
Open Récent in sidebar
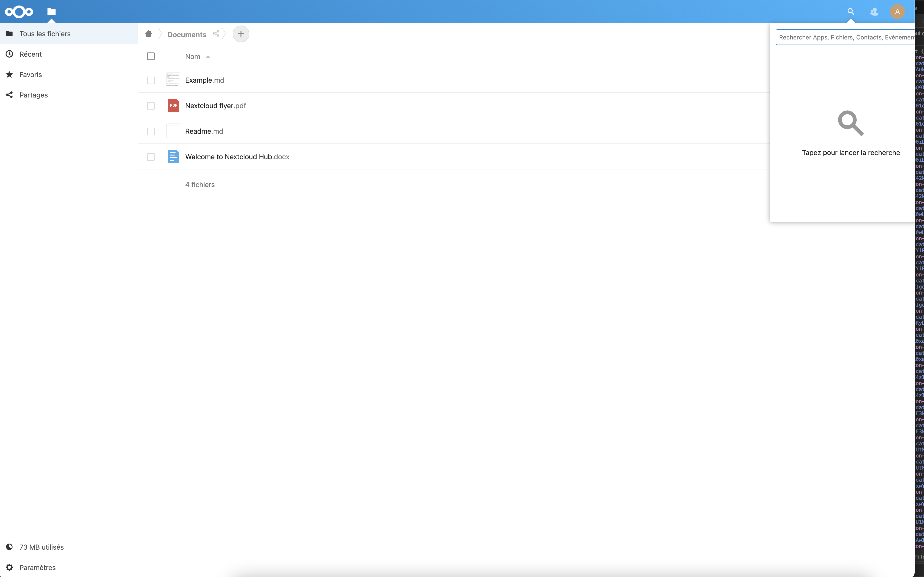31,54
